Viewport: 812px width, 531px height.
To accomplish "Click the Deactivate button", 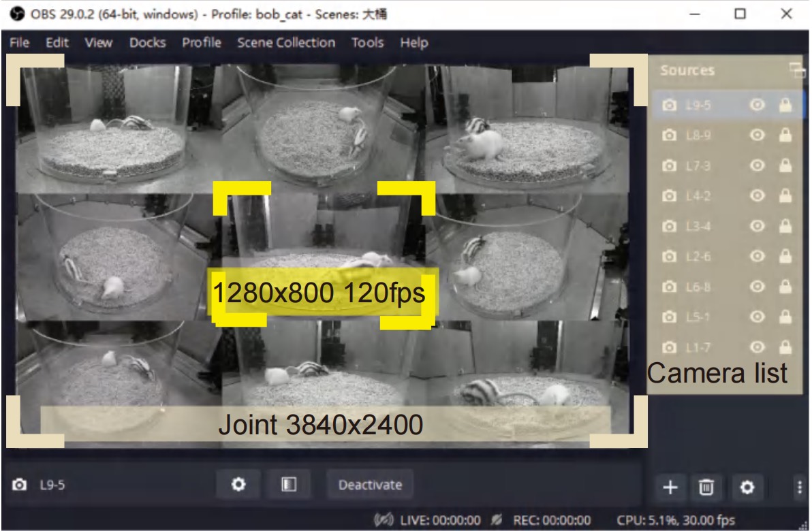I will (x=369, y=485).
